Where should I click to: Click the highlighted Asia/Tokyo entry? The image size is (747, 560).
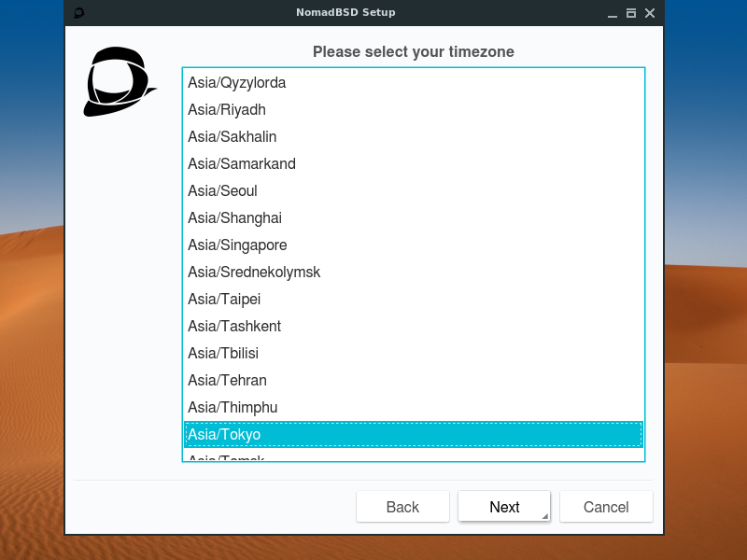coord(414,435)
